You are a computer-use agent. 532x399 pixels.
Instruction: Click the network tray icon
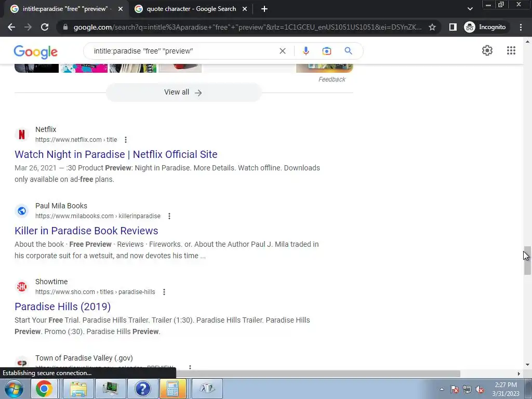pos(467,390)
